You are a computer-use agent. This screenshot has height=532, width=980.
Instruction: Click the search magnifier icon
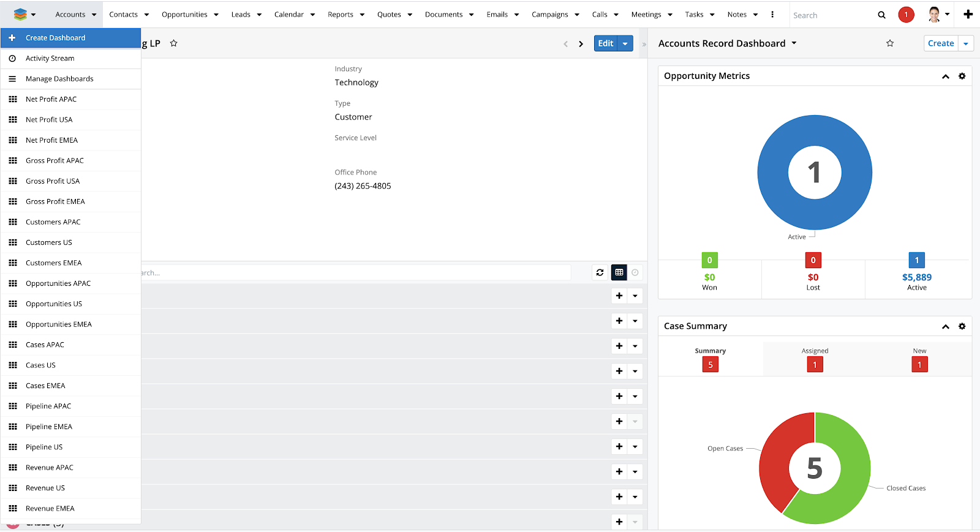881,15
